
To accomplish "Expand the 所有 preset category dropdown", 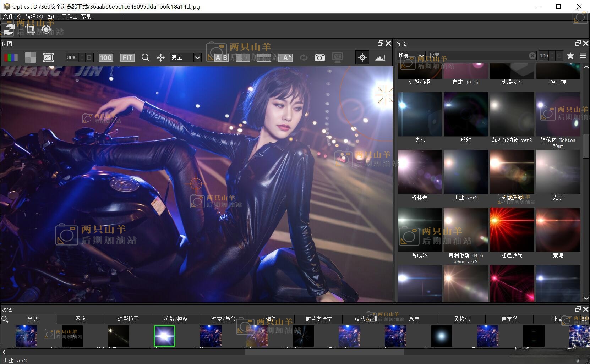I will coord(421,56).
